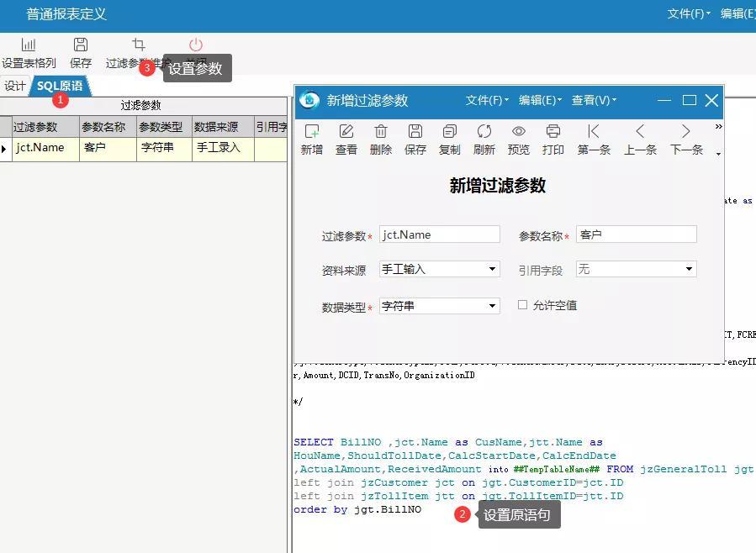
Task: Maximize the 新增过滤参数 dialog
Action: [x=690, y=100]
